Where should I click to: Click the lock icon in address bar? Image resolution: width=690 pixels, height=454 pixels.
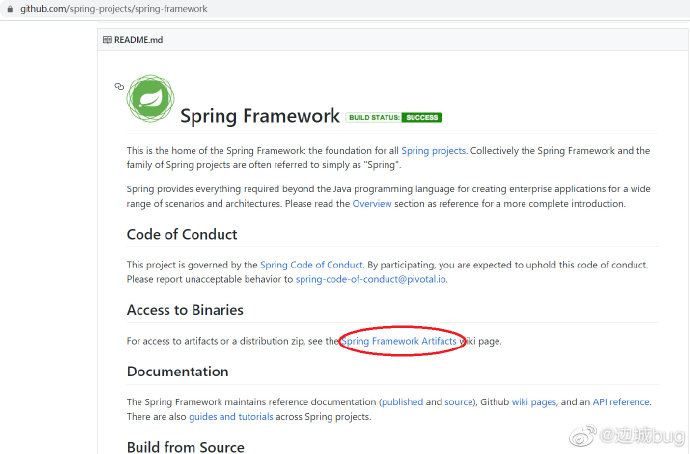(x=10, y=9)
